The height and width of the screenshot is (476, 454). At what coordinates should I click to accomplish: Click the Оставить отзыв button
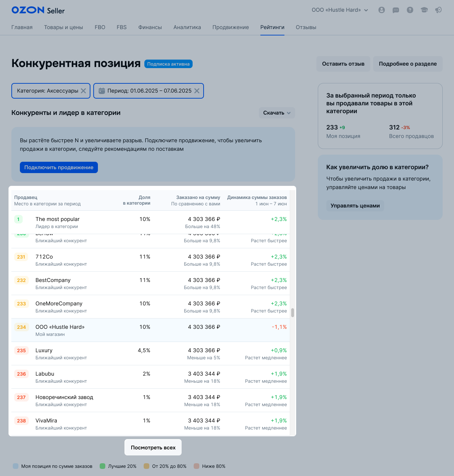coord(343,64)
